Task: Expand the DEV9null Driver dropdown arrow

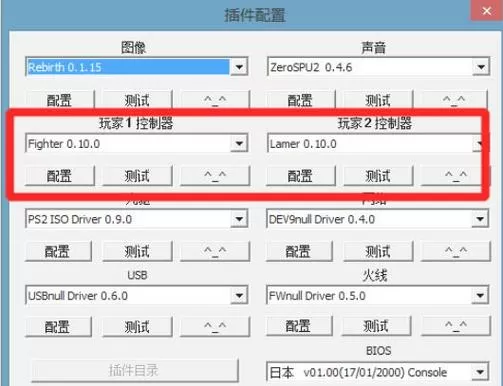Action: (x=480, y=219)
